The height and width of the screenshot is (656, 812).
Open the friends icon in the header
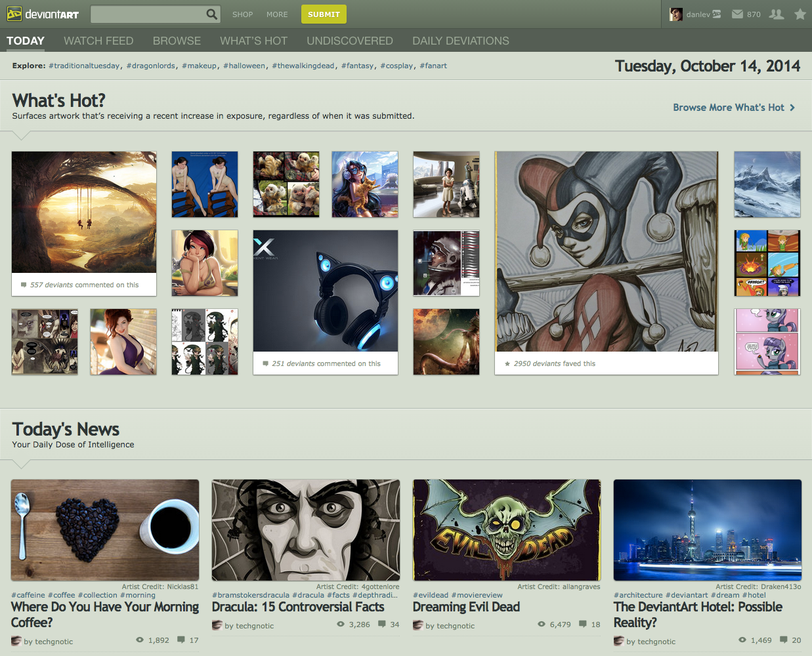[x=777, y=14]
